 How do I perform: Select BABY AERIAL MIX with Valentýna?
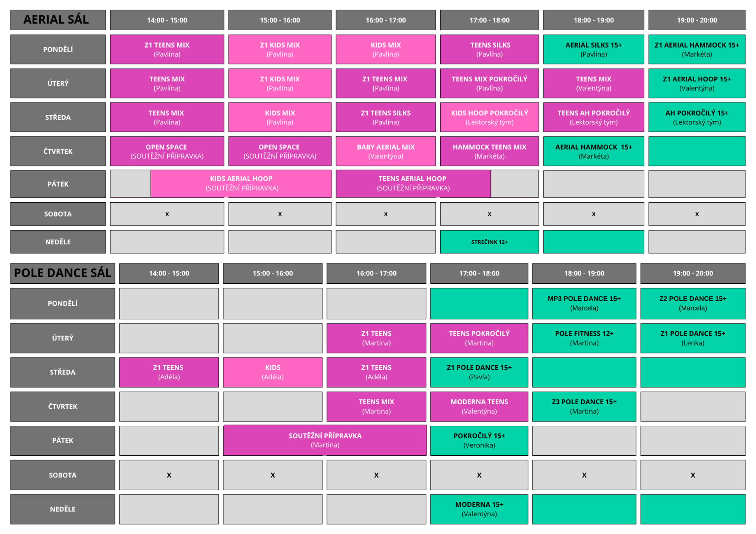385,151
